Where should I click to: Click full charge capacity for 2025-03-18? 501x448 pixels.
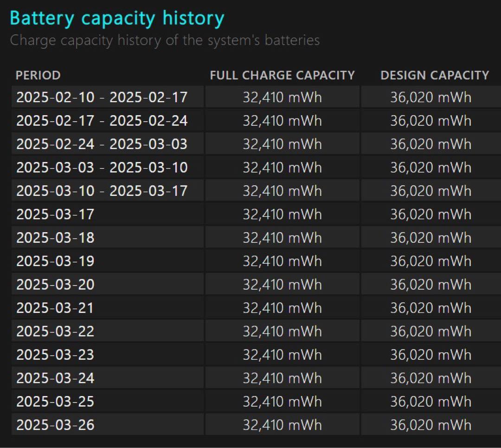(282, 238)
